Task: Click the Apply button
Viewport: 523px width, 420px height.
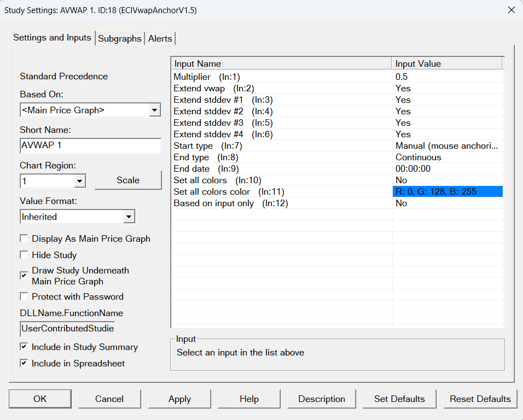Action: 179,399
